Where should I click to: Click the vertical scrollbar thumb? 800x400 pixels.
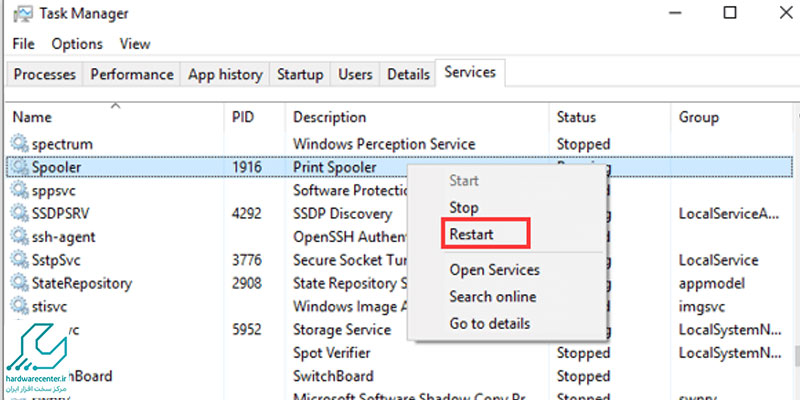(797, 357)
